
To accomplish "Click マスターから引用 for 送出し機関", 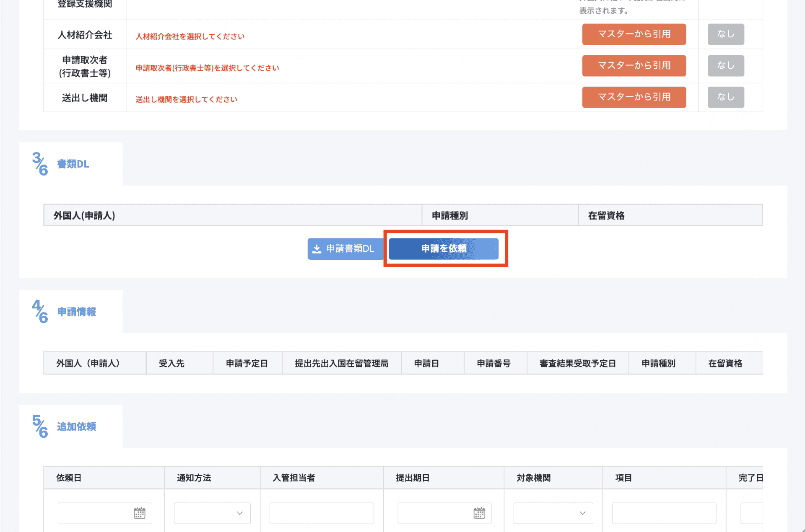I will coord(634,97).
